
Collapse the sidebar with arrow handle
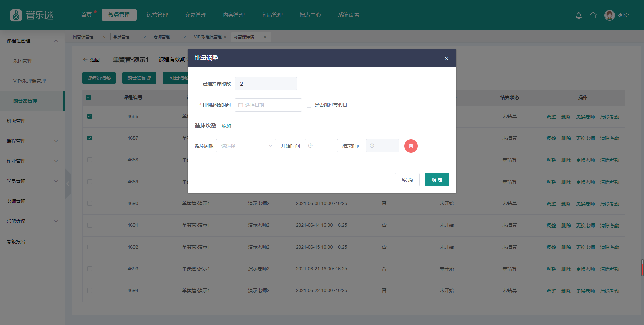[68, 184]
